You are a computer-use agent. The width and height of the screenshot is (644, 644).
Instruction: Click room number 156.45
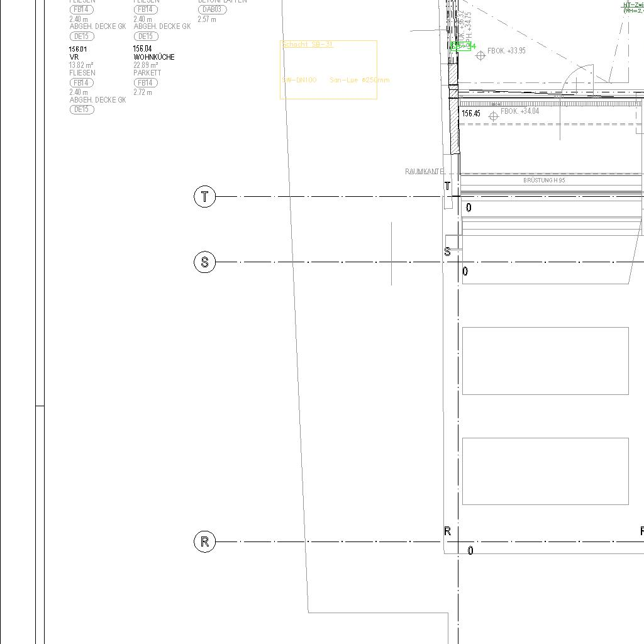tap(471, 114)
